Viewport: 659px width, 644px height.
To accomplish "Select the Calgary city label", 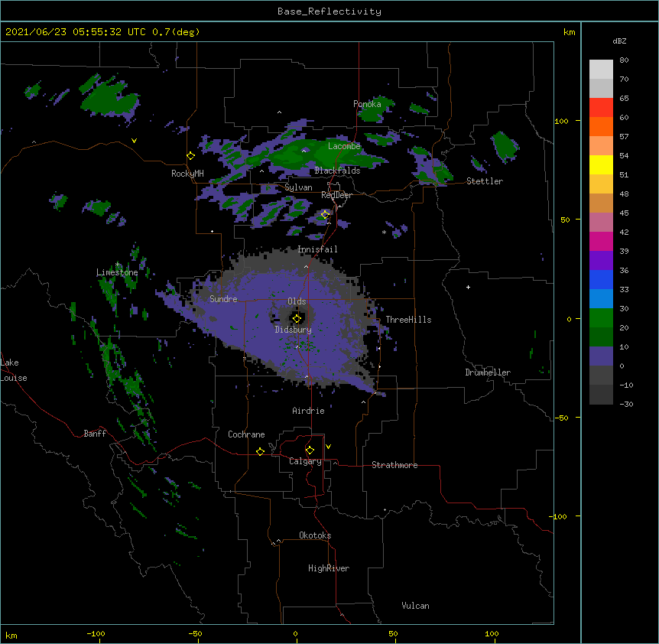I will pos(305,461).
